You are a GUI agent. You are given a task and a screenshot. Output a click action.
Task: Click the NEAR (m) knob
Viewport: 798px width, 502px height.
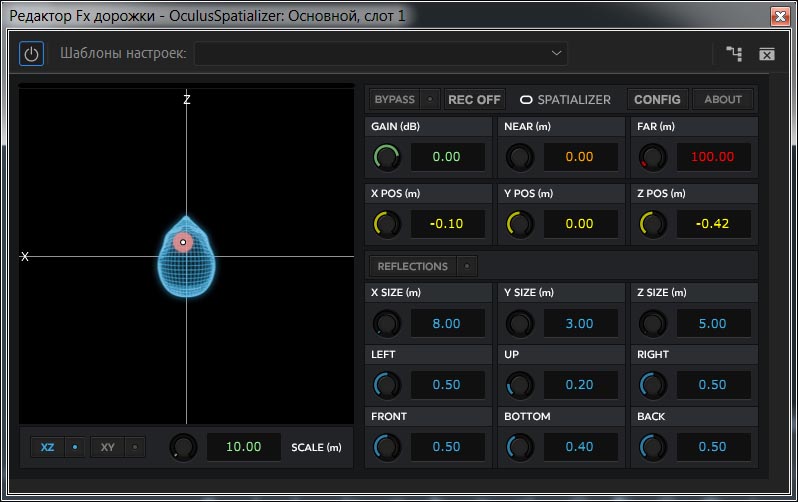[x=520, y=157]
